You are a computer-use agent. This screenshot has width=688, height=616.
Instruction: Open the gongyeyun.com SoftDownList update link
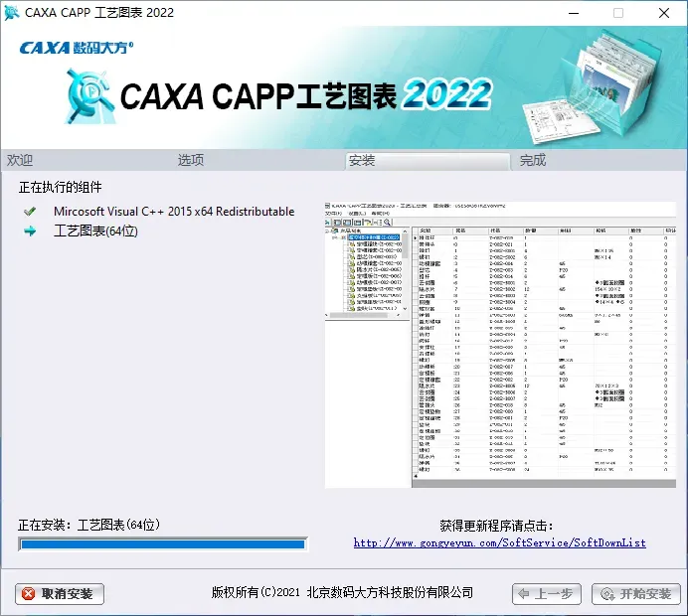pos(499,542)
